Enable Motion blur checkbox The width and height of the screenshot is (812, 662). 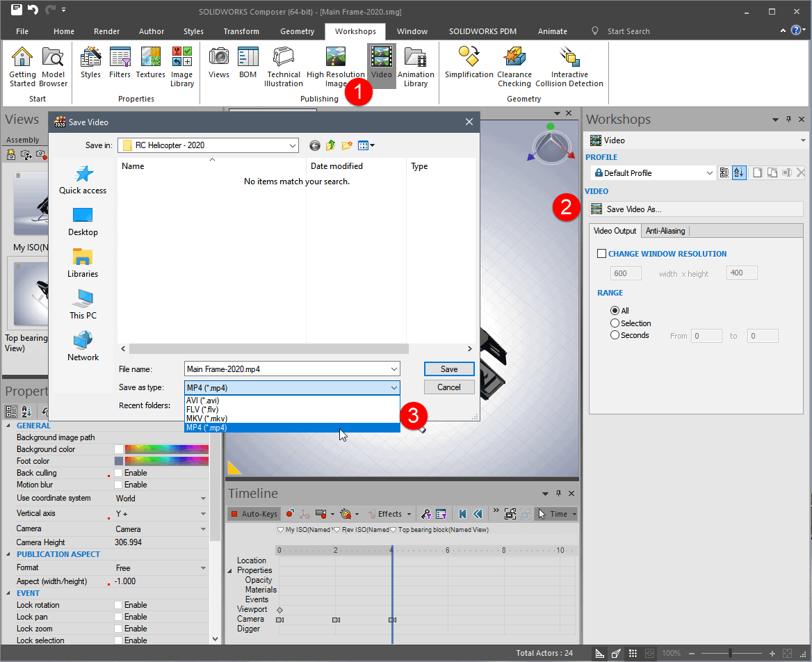119,485
